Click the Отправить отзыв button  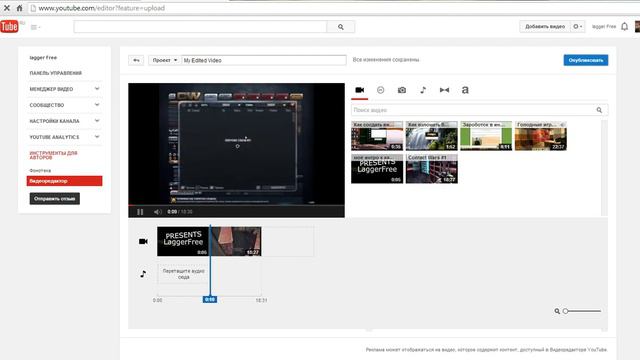[x=55, y=199]
